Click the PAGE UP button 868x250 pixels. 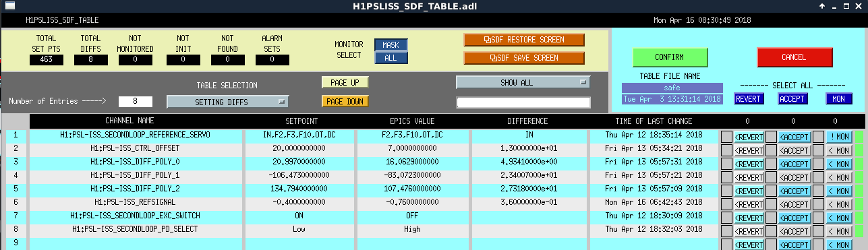[x=345, y=82]
